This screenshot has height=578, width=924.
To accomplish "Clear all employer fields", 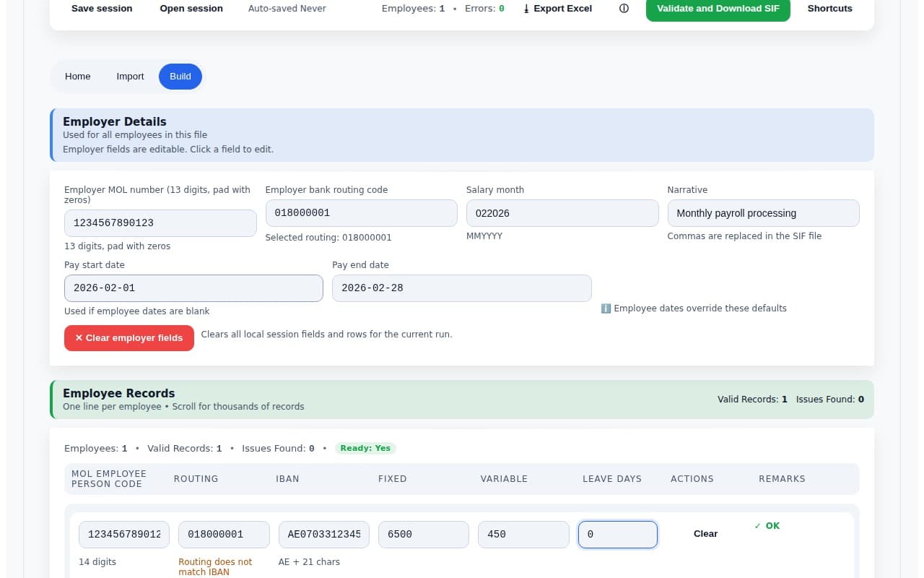I will pos(128,337).
